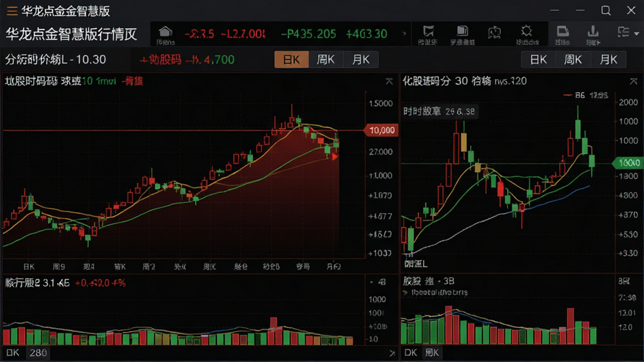The height and width of the screenshot is (362, 644).
Task: Select the 周K button under right volume chart
Action: (x=431, y=353)
